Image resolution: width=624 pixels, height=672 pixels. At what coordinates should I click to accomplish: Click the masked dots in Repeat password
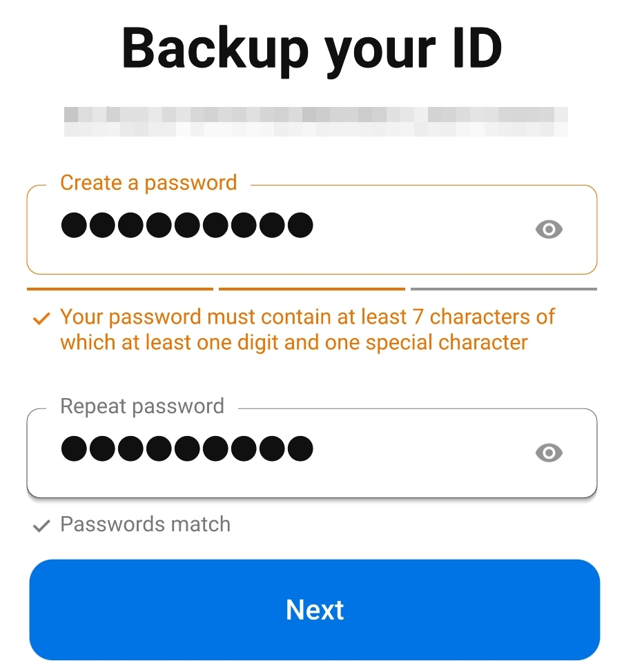pos(186,449)
